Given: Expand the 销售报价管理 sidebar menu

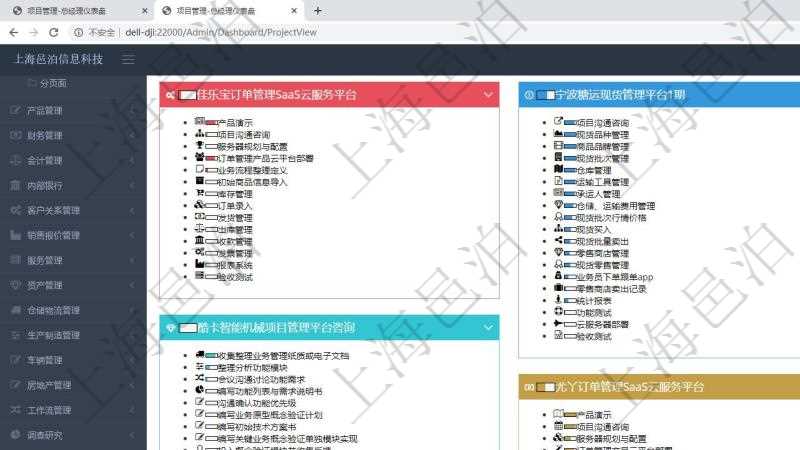Looking at the screenshot, I should (68, 235).
